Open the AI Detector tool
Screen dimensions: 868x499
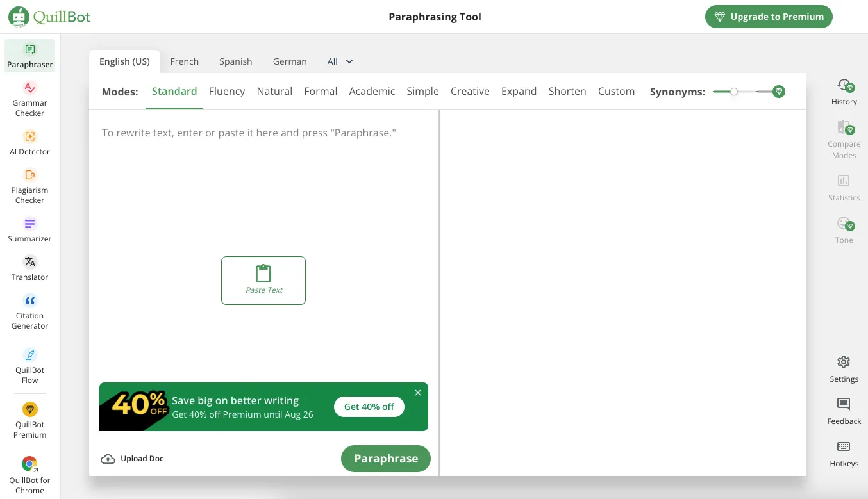(29, 142)
